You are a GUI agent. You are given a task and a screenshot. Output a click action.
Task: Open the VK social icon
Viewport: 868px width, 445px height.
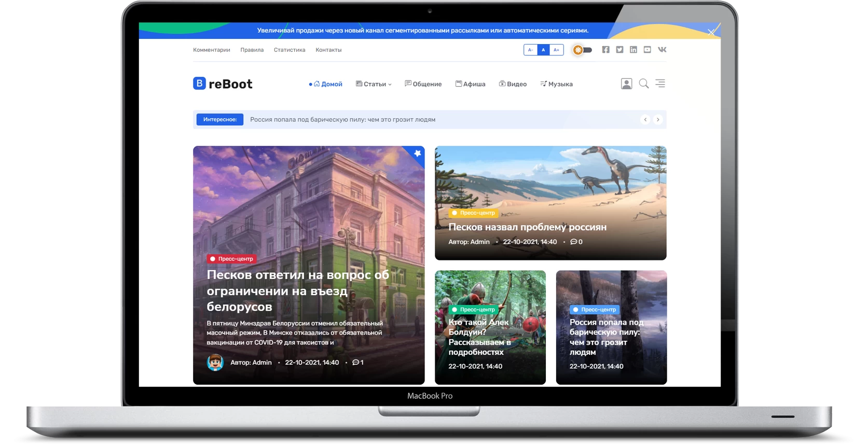click(662, 50)
